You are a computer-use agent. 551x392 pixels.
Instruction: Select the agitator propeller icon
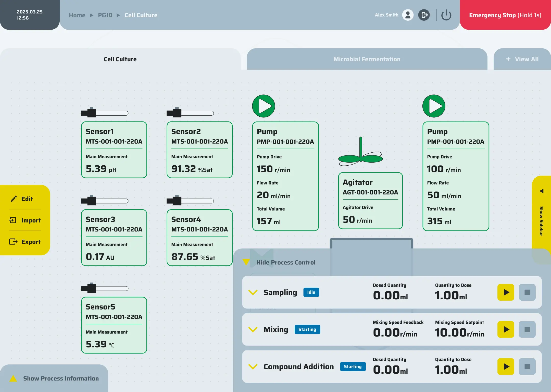click(360, 153)
